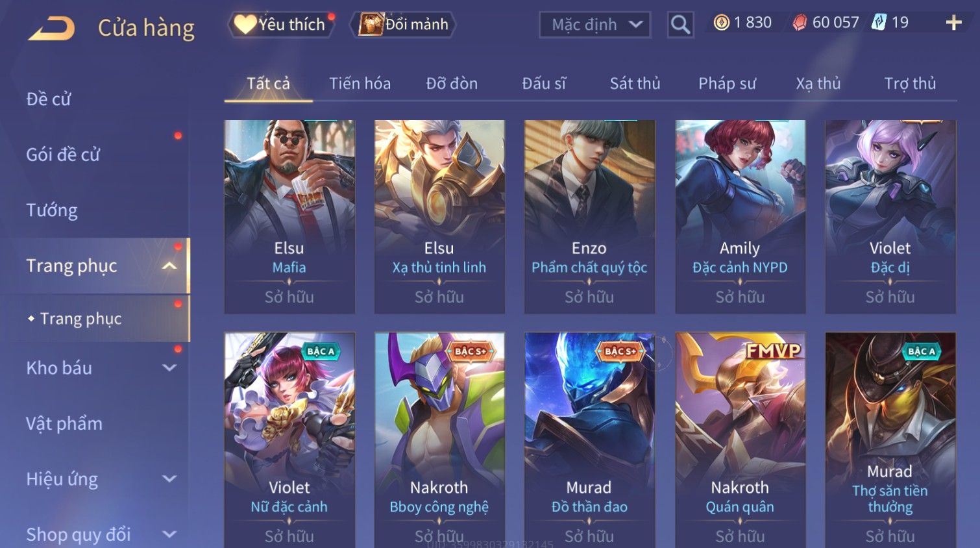Expand the Shop quy đổi section
The height and width of the screenshot is (548, 980).
169,535
